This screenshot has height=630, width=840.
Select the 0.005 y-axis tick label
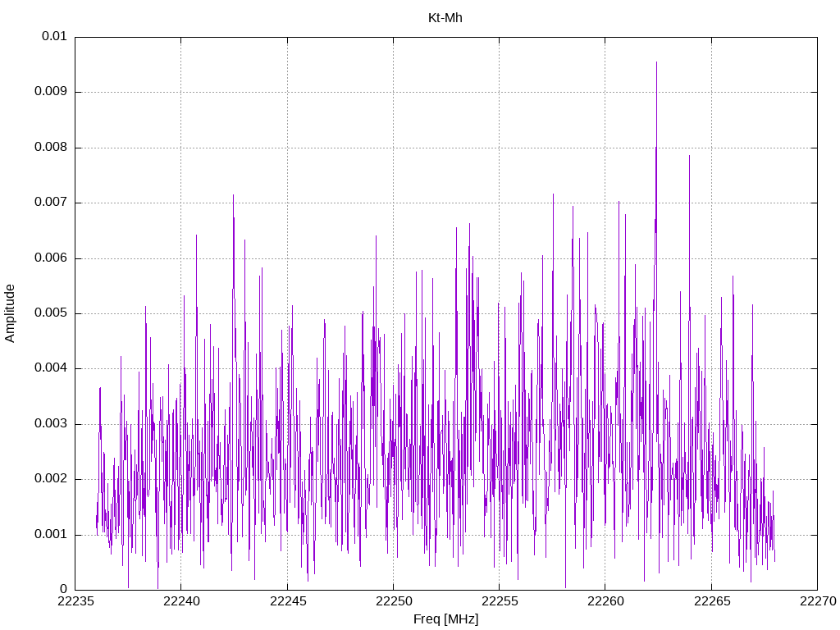[x=50, y=313]
